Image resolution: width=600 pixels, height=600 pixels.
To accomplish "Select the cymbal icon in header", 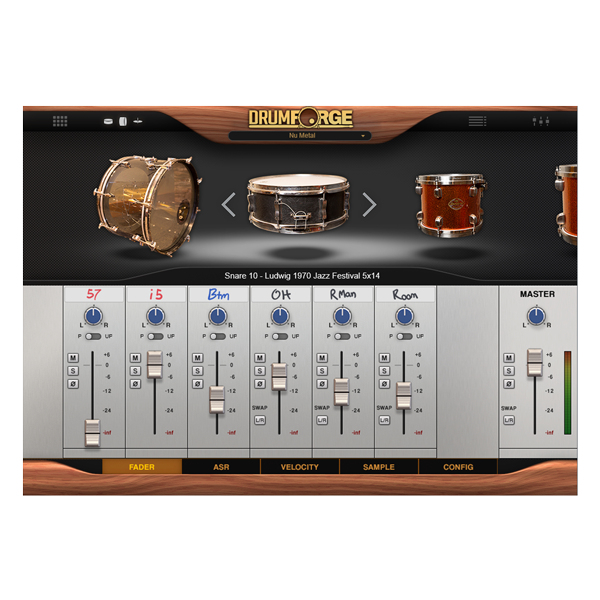I will [x=138, y=121].
